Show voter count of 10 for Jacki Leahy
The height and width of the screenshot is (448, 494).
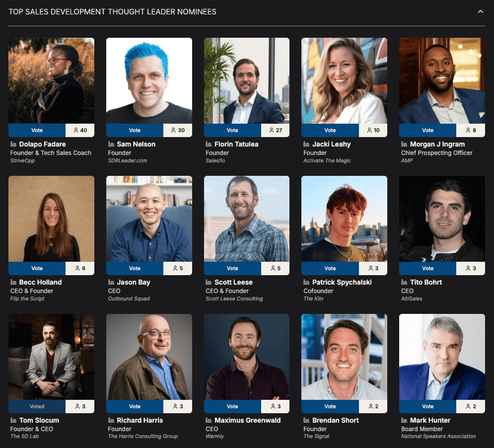373,130
